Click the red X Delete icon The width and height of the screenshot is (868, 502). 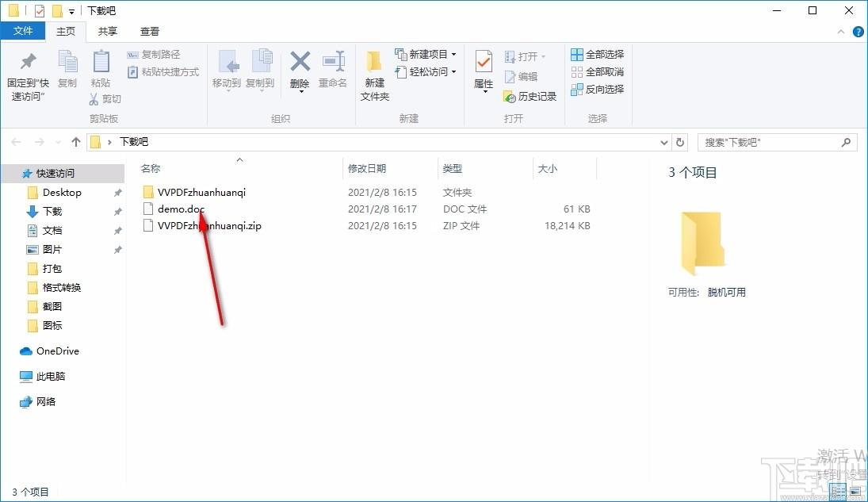[x=300, y=62]
